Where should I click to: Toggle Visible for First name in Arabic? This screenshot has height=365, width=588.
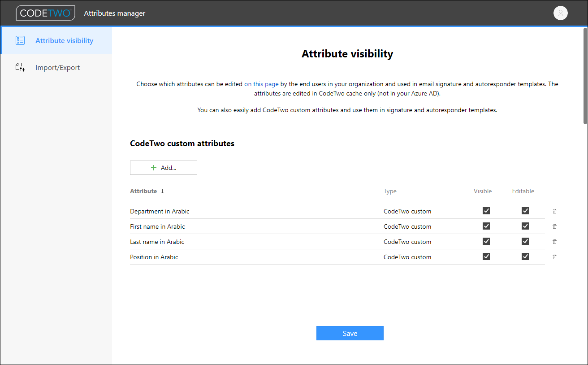pyautogui.click(x=486, y=226)
